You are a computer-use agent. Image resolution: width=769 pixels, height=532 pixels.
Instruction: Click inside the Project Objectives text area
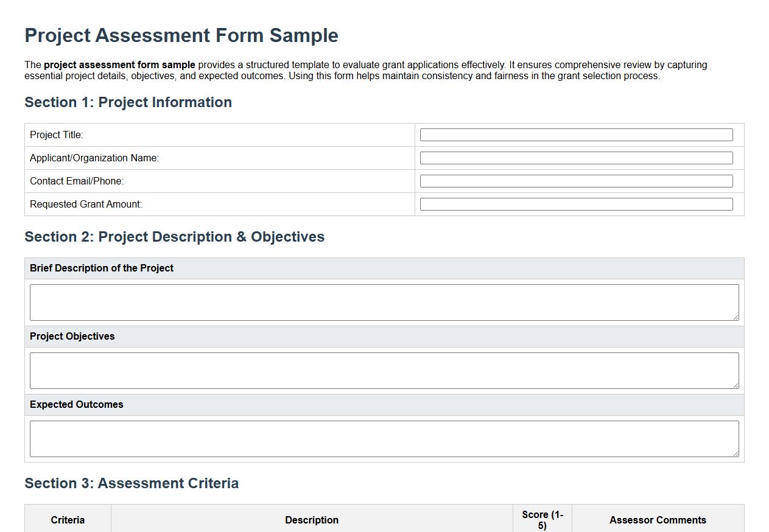pyautogui.click(x=384, y=369)
